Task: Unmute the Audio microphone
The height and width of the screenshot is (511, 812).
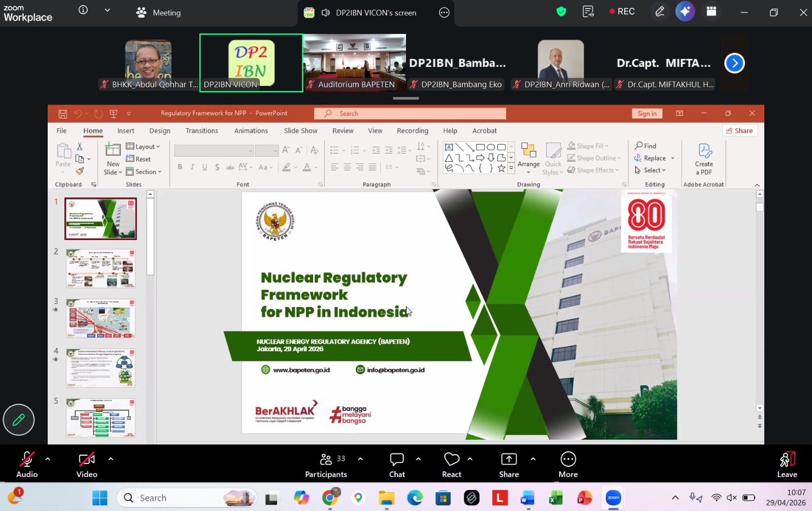Action: tap(27, 465)
